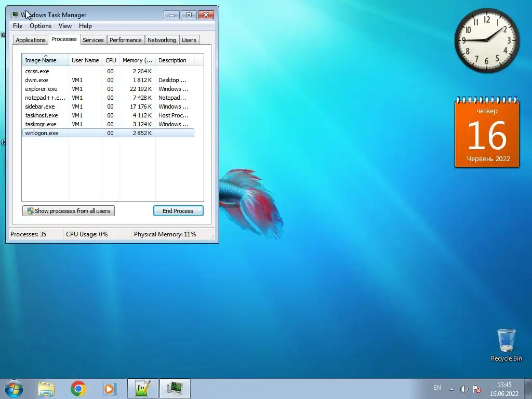Sort by Image Name column header

pyautogui.click(x=46, y=60)
